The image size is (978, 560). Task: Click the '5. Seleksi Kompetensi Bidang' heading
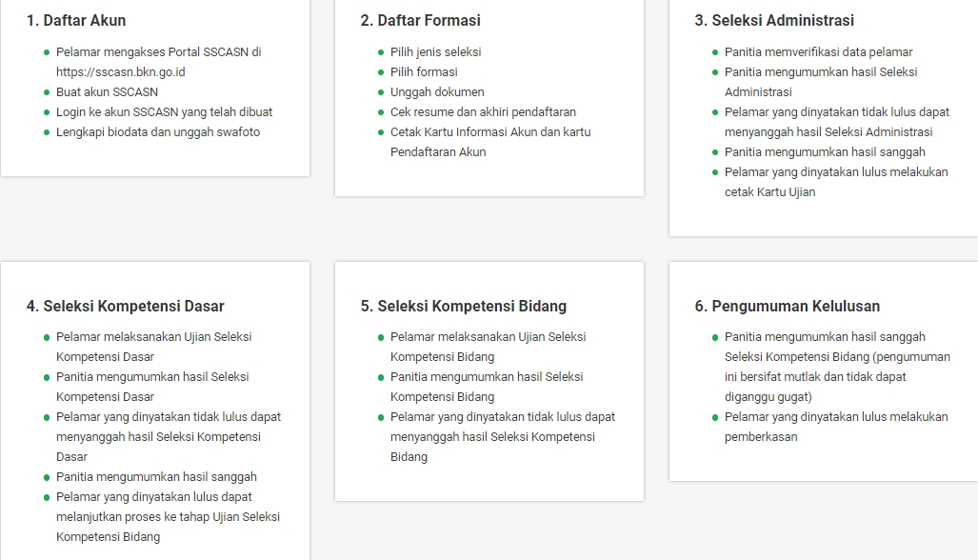point(464,307)
